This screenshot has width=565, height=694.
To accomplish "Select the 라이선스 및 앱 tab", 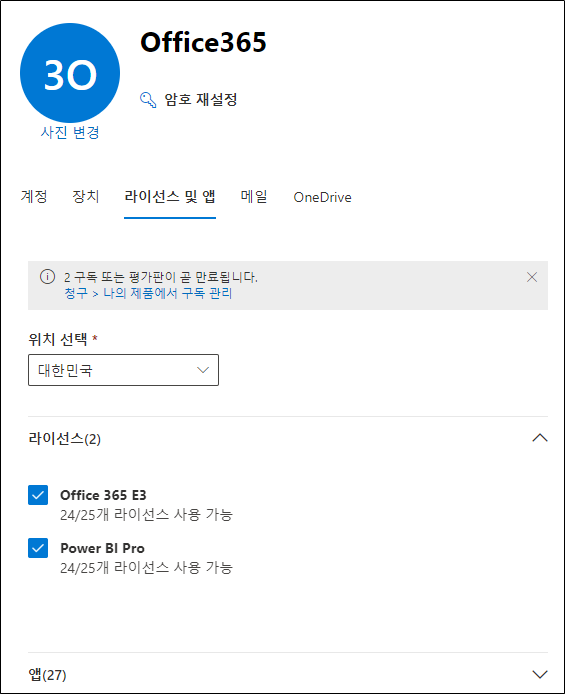I will pos(170,197).
